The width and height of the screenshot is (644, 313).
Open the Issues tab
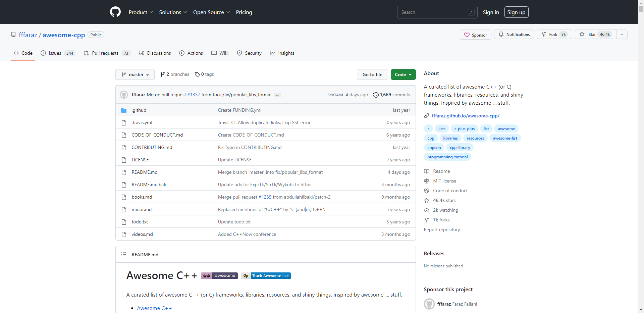click(58, 53)
